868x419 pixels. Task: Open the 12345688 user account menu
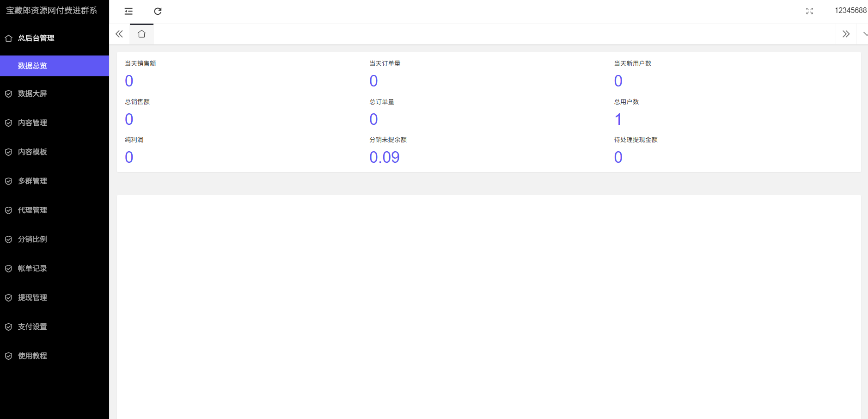[x=850, y=11]
